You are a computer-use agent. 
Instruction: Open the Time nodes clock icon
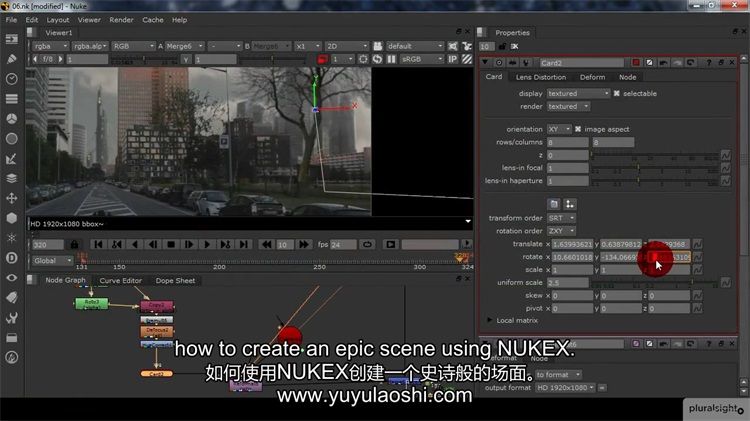(12, 78)
